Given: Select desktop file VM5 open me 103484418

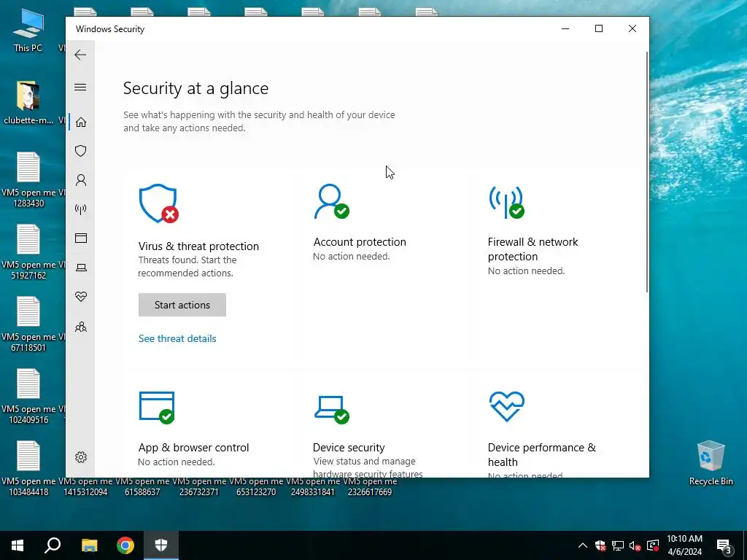Looking at the screenshot, I should pos(28,469).
